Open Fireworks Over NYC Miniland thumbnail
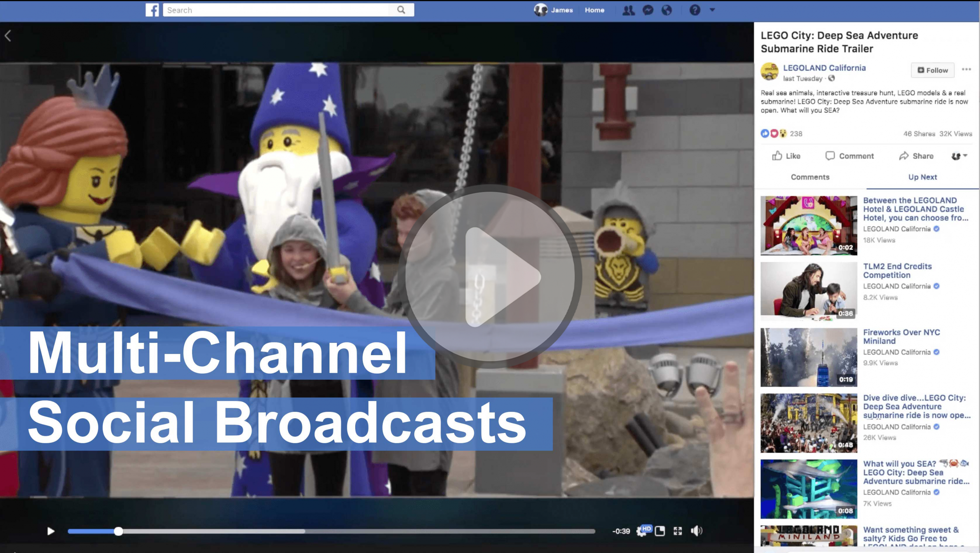980x553 pixels. point(808,357)
